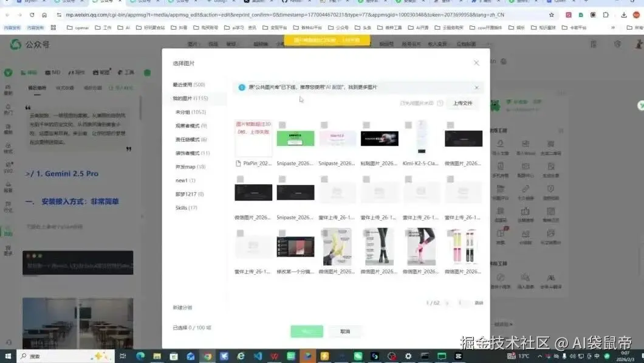
Task: Click the 1 / 62 page indicator
Action: coord(433,303)
